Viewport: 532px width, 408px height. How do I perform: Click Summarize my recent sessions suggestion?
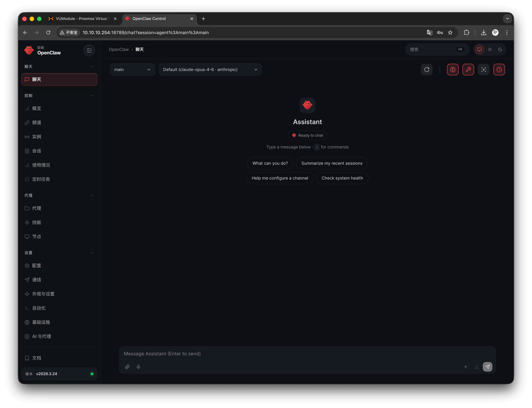tap(332, 163)
